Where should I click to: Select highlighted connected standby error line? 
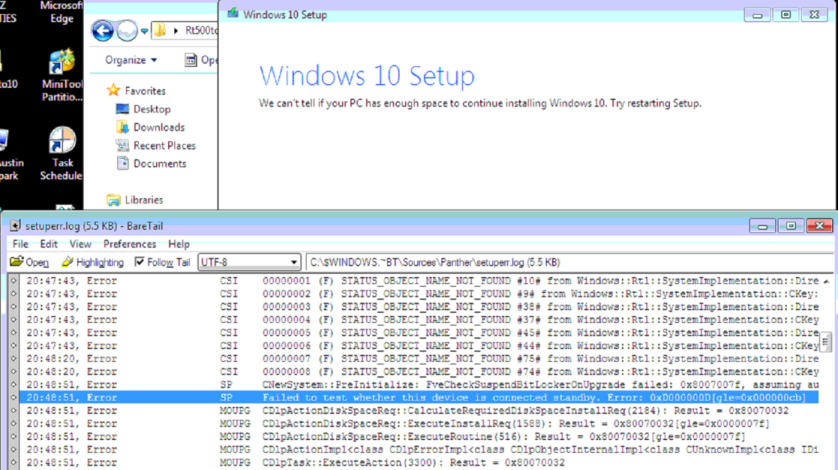point(419,397)
